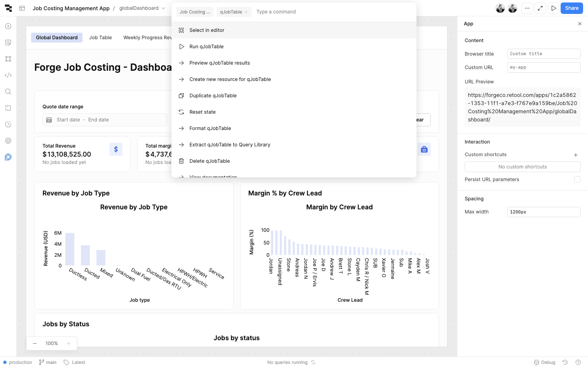Choose 'Duplicate qJobTable' in the command list

(213, 96)
